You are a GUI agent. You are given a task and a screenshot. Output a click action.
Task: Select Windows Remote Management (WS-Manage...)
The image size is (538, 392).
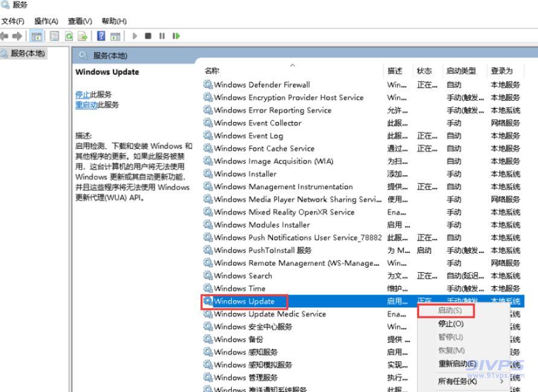point(297,263)
